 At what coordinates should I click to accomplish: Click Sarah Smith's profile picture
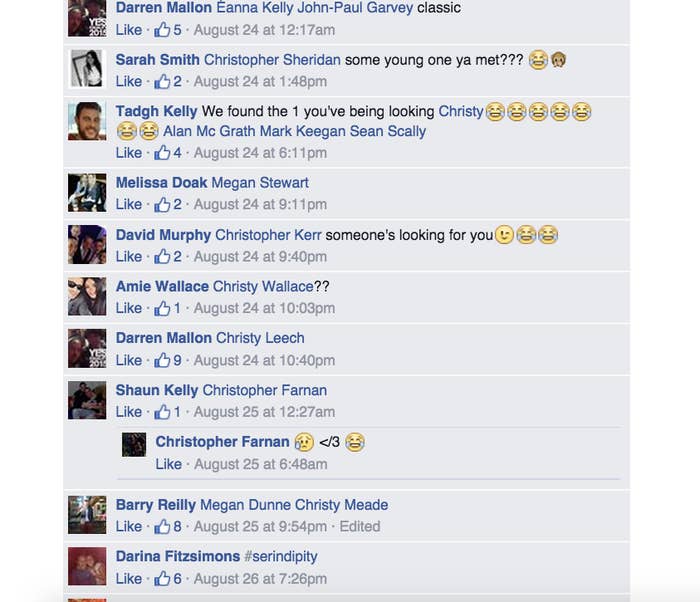[87, 68]
